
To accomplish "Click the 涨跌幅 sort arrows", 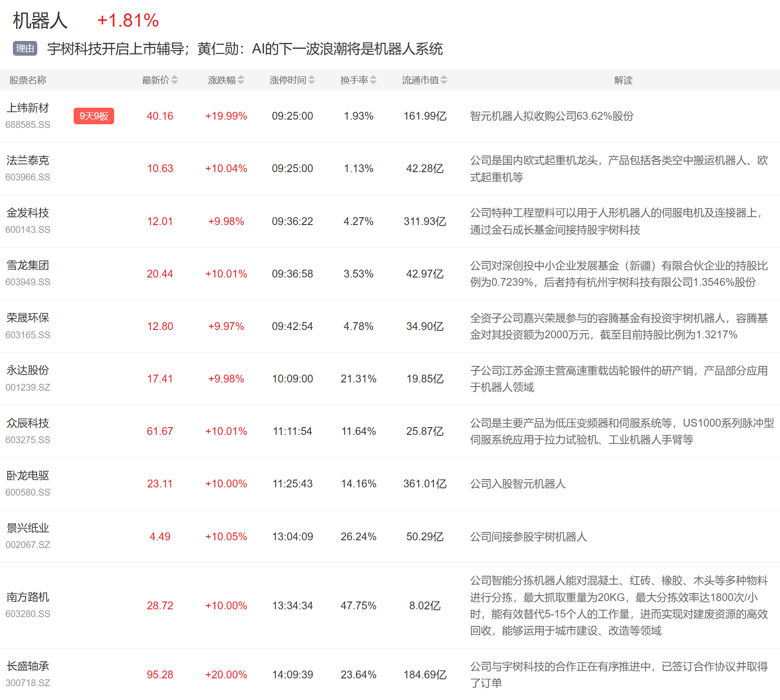I will click(x=241, y=80).
